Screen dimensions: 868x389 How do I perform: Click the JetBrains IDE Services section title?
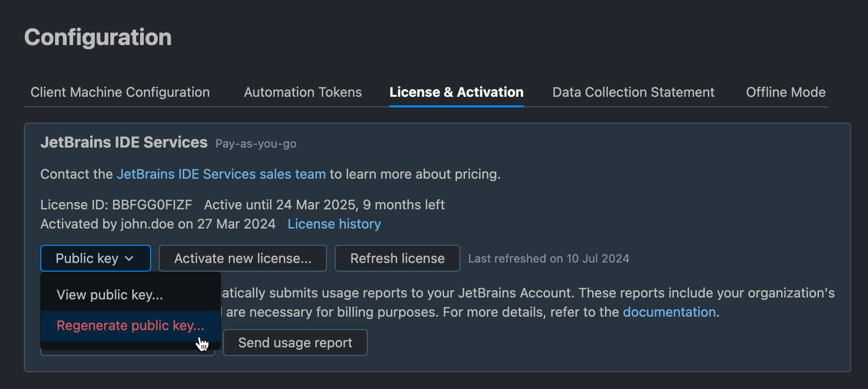pyautogui.click(x=124, y=142)
